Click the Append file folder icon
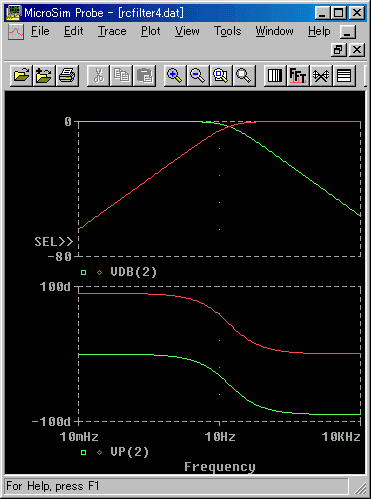Screen dimensions: 371x499 pos(44,76)
